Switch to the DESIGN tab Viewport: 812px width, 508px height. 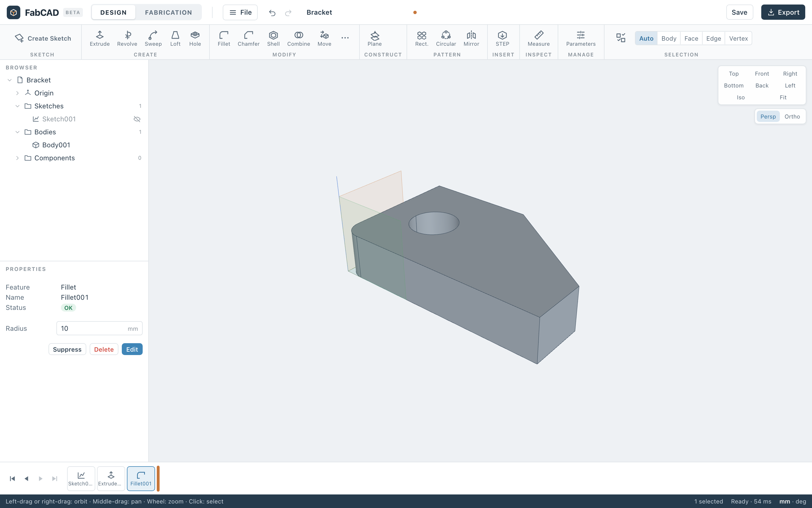pyautogui.click(x=113, y=12)
